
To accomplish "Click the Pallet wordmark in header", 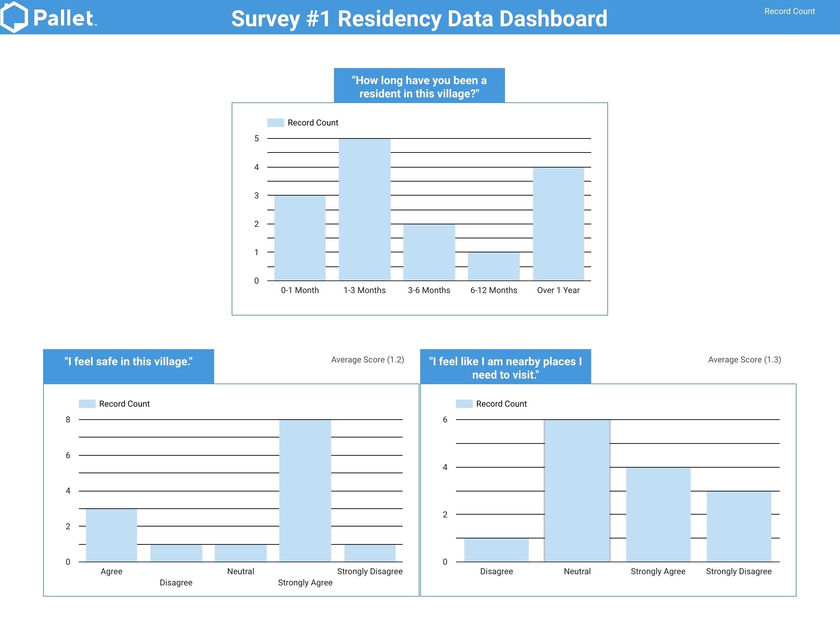I will click(x=64, y=18).
